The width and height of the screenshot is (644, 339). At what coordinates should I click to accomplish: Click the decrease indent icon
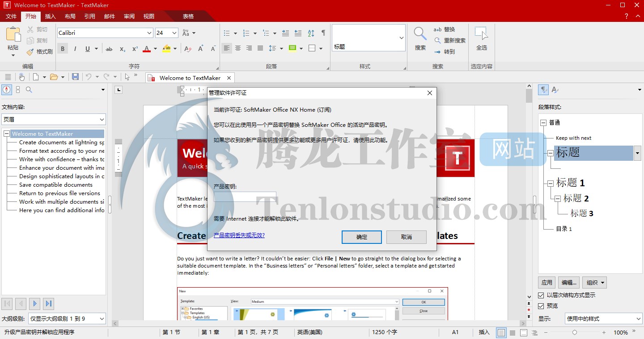[x=298, y=33]
